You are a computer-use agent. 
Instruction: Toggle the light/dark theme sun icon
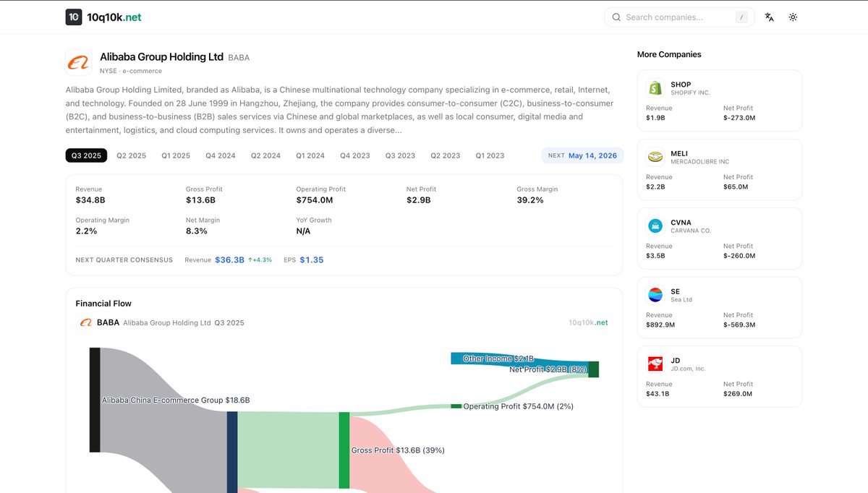tap(793, 17)
